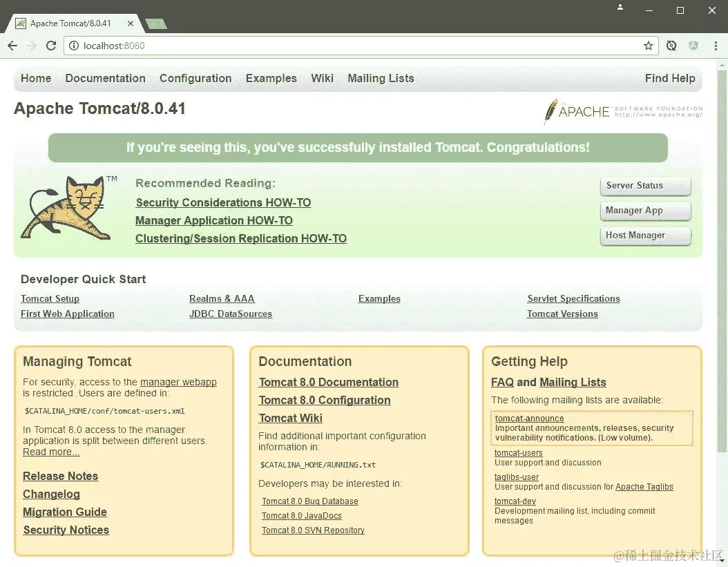Screen dimensions: 728x567
Task: Open Examples link under Developer Quick Start
Action: tap(379, 299)
